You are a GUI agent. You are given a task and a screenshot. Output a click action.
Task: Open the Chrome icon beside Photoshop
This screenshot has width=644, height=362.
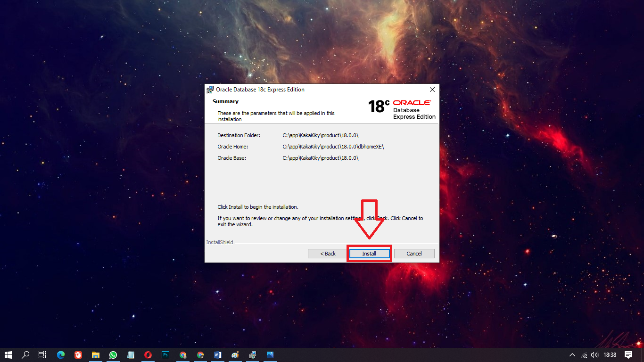(183, 355)
